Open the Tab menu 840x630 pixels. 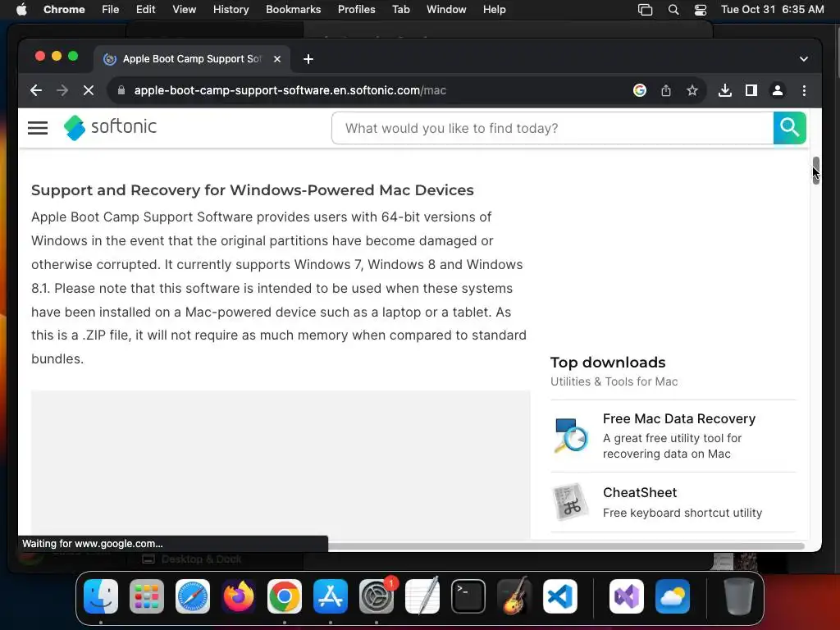(x=400, y=9)
